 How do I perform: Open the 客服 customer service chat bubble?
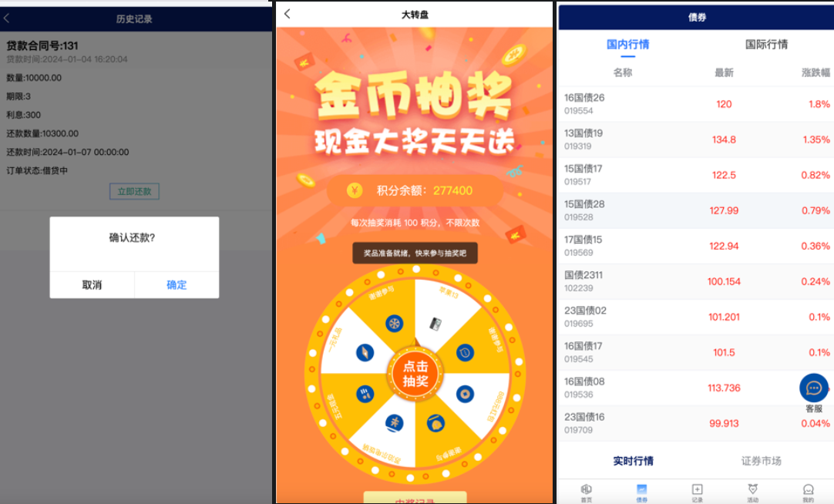(814, 388)
